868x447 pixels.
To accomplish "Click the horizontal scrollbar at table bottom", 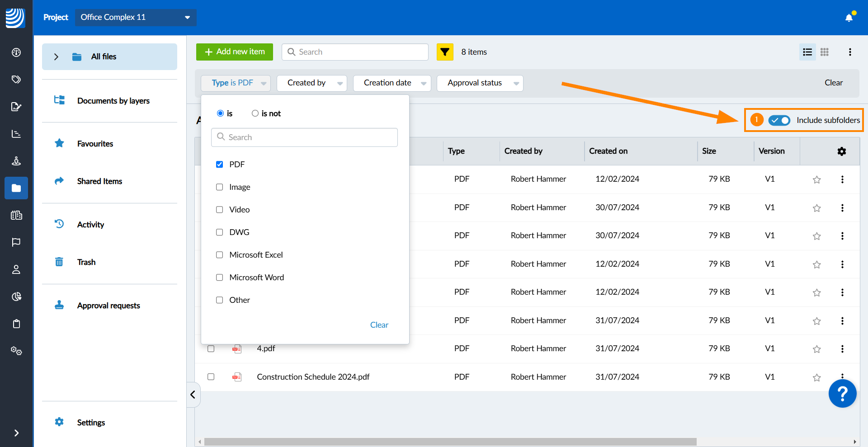I will pos(450,442).
